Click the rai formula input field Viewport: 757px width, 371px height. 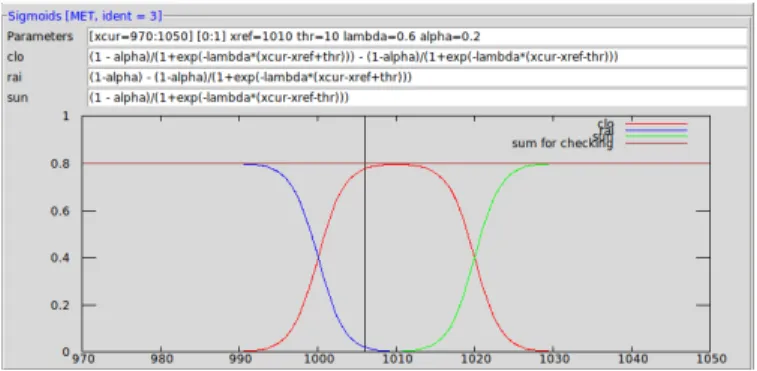coord(417,77)
